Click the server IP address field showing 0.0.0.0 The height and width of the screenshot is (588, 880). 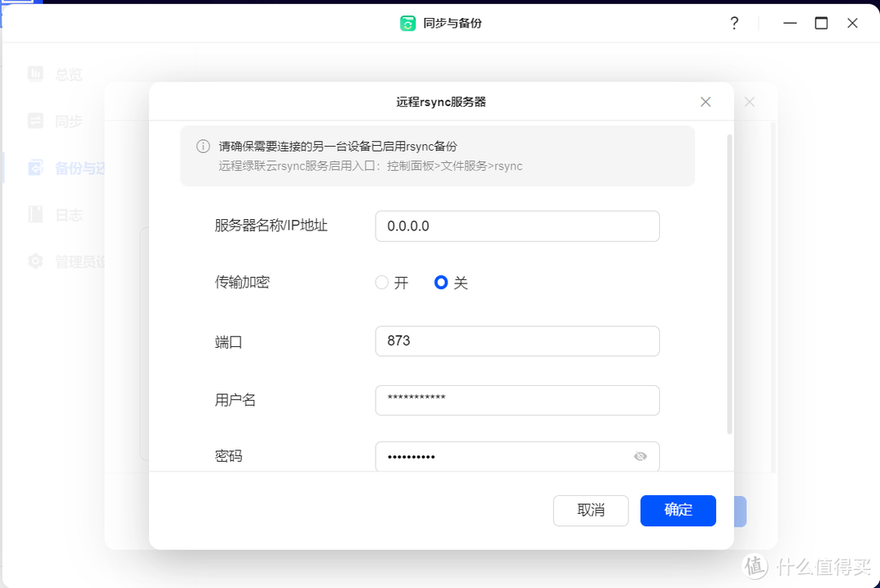517,226
